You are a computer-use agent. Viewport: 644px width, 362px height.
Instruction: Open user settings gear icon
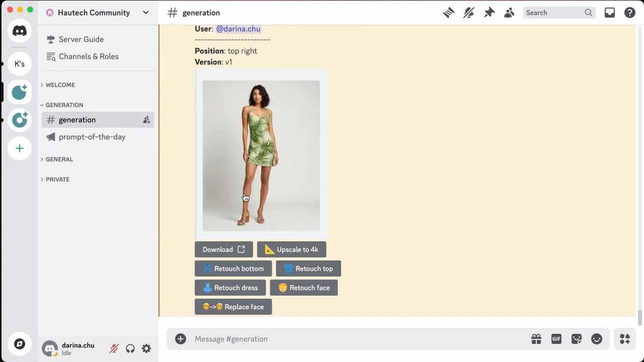[x=146, y=348]
